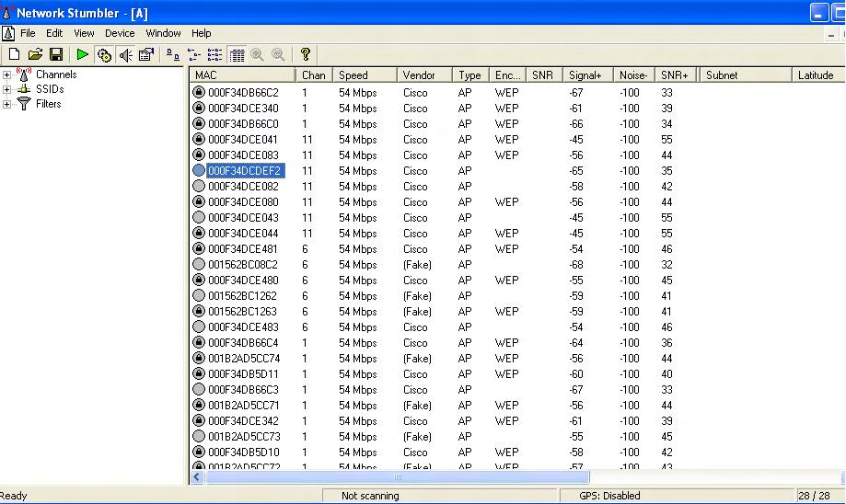Sort by the Vendor column header
Screen dimensions: 846x504
tap(424, 74)
